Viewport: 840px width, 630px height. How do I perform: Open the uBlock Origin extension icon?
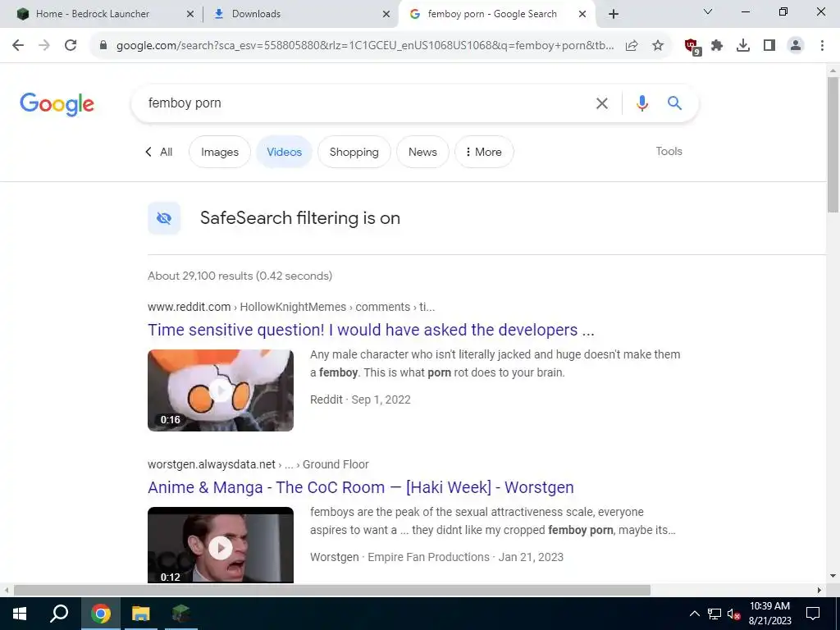(x=692, y=46)
